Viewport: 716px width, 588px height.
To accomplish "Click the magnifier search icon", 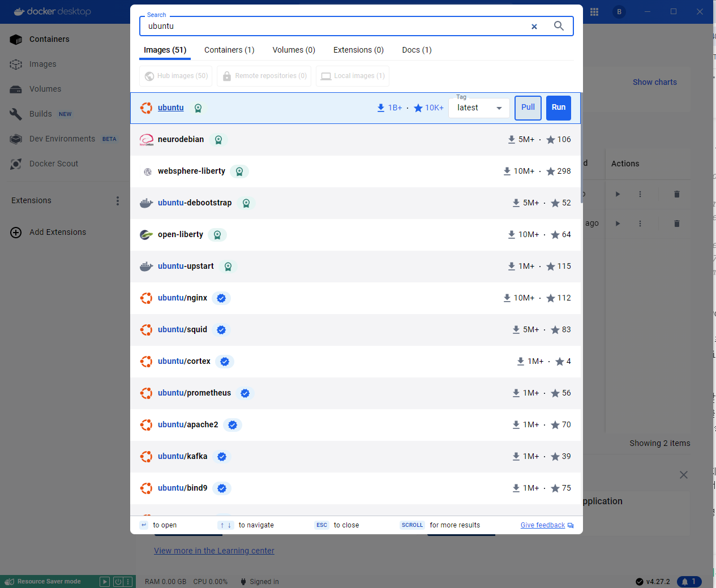I will 559,26.
